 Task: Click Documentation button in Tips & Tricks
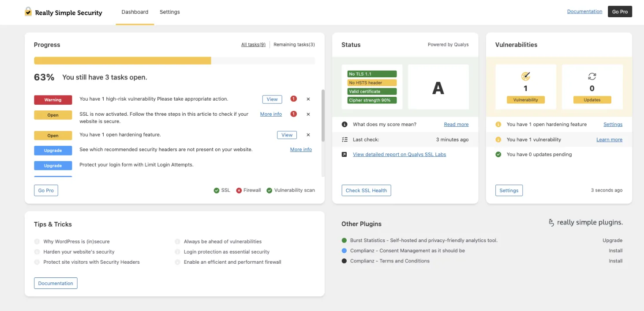(x=56, y=283)
